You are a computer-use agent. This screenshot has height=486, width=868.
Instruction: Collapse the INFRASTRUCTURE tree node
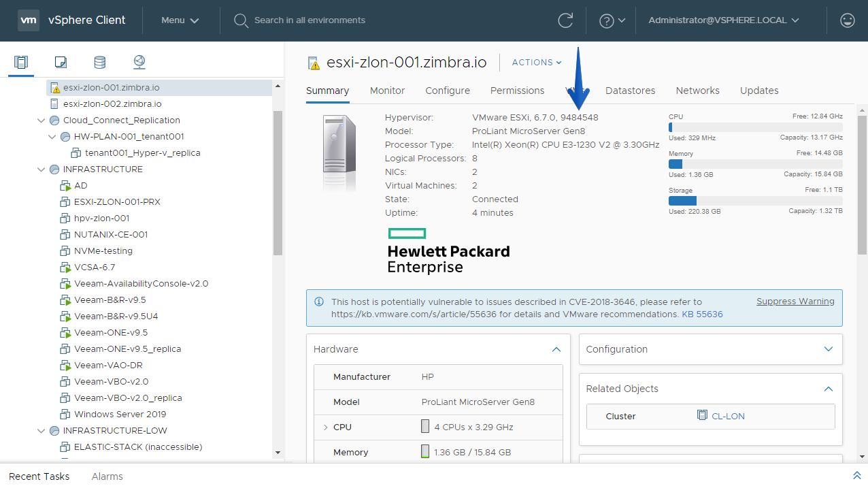42,169
